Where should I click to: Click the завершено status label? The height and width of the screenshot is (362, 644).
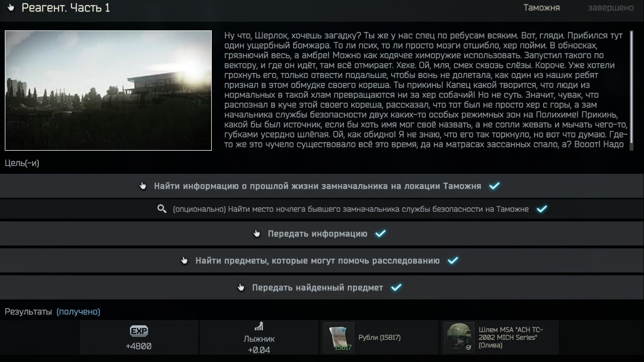[611, 8]
